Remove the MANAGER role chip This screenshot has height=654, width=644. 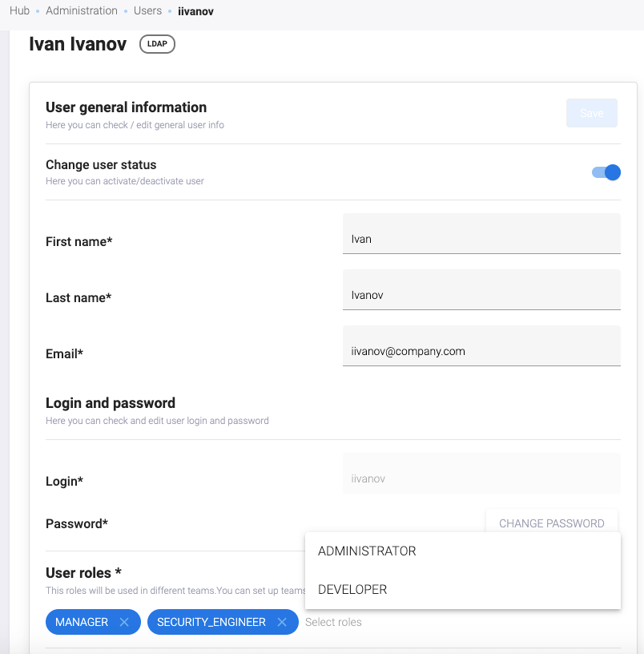coord(124,622)
